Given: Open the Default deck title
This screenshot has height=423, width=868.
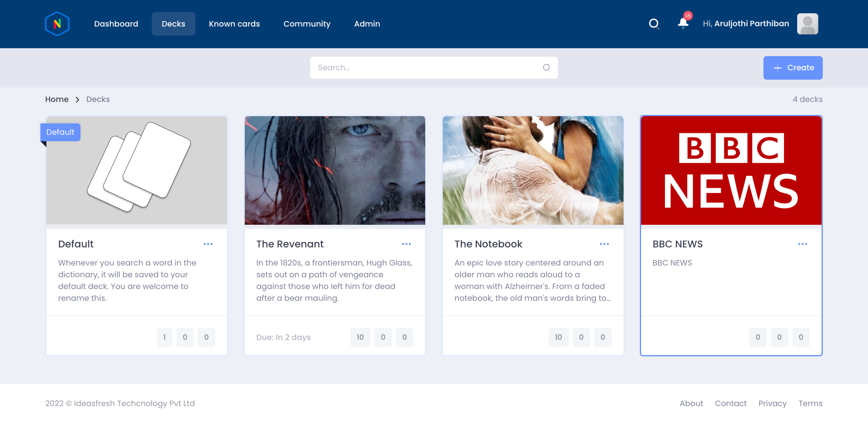Looking at the screenshot, I should coord(76,244).
